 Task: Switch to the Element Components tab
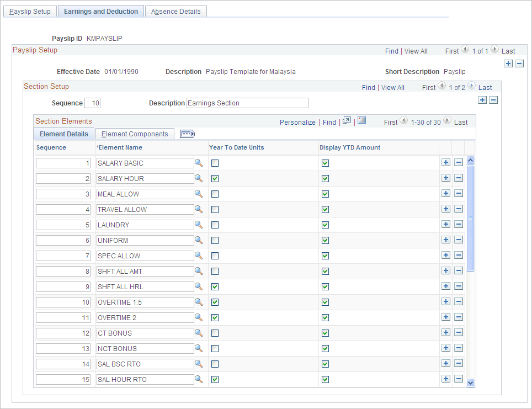[135, 134]
